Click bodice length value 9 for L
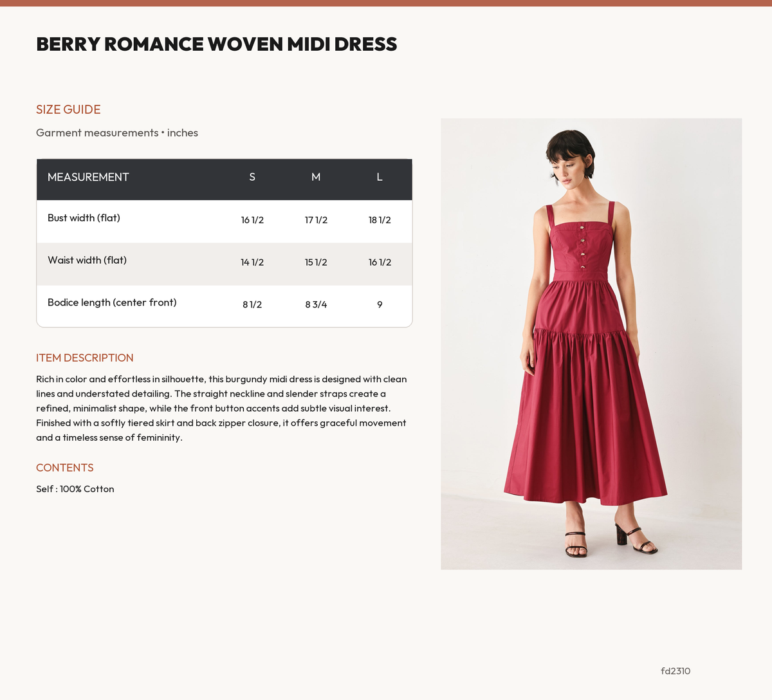 [x=380, y=304]
